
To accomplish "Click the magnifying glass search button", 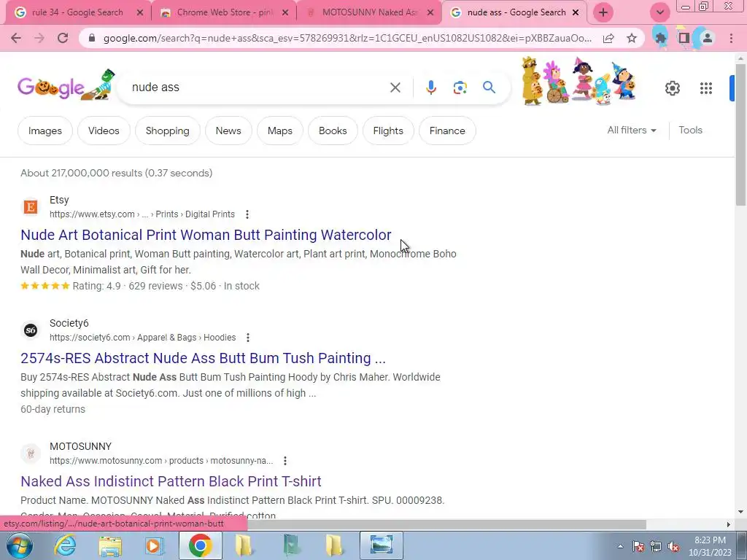I will [x=489, y=87].
